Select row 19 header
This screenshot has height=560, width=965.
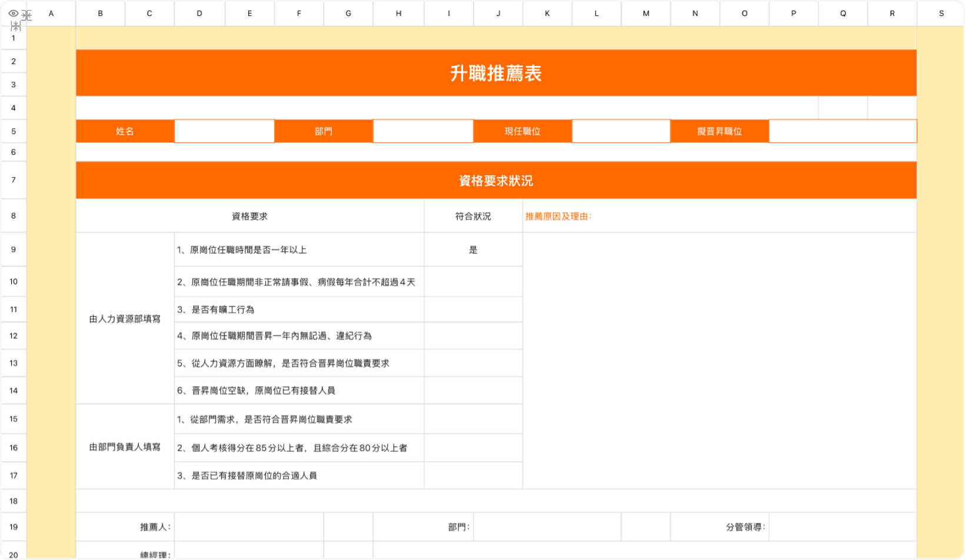click(x=14, y=527)
